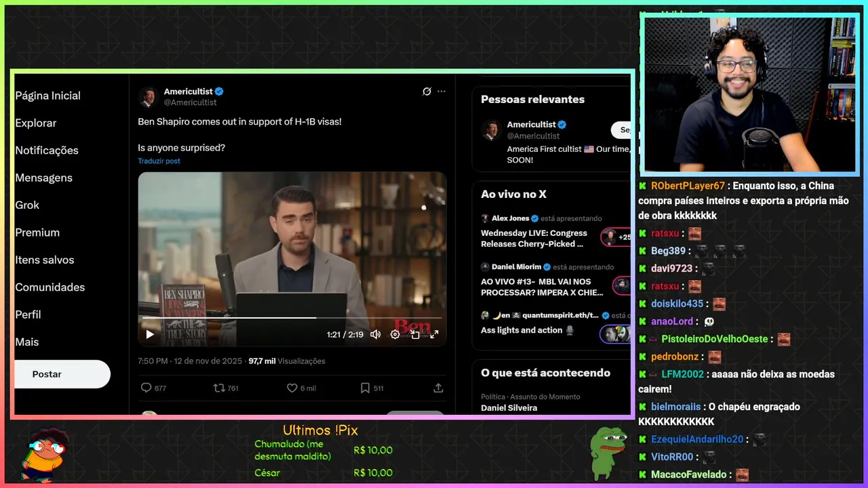The width and height of the screenshot is (868, 488).
Task: Open Comunidades
Action: click(x=50, y=287)
